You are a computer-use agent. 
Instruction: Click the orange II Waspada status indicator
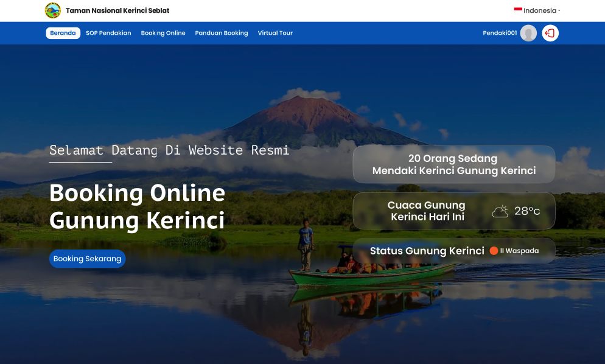pos(494,250)
